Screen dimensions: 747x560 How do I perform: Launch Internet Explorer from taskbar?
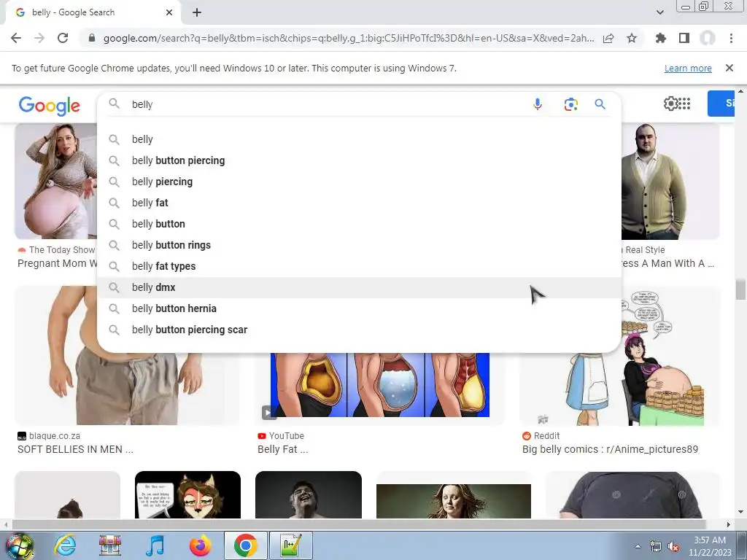pos(65,545)
